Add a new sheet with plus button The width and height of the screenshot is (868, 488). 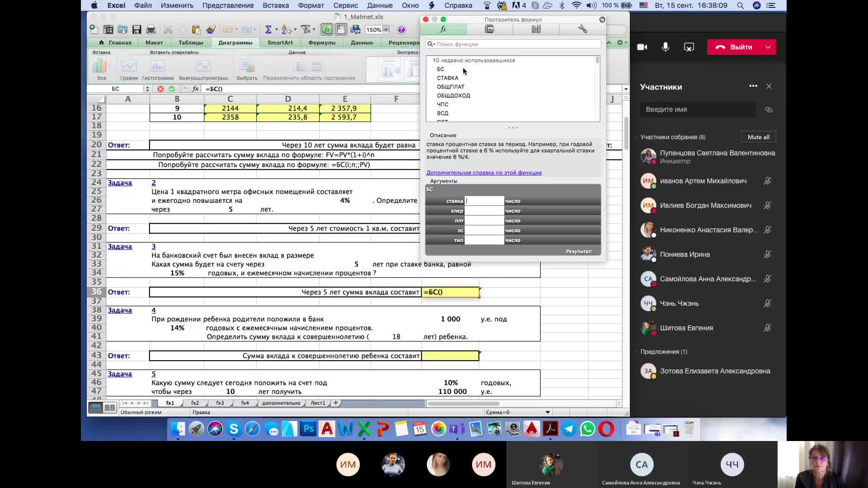[x=336, y=403]
